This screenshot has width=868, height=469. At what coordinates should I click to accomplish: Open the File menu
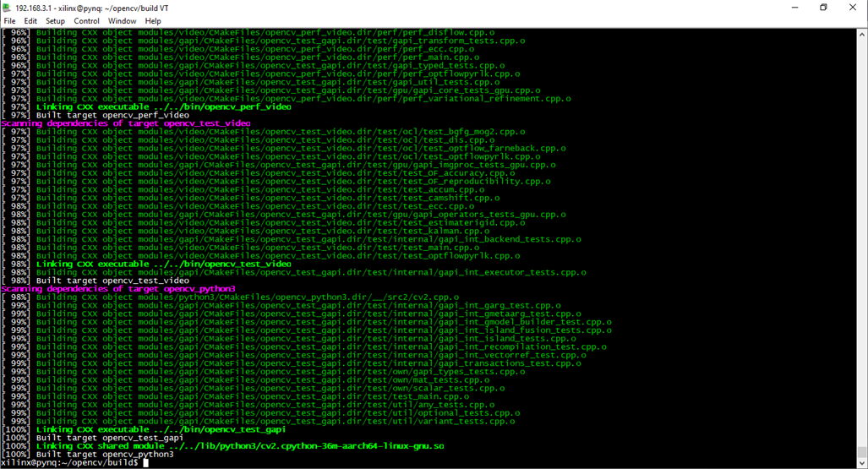9,21
